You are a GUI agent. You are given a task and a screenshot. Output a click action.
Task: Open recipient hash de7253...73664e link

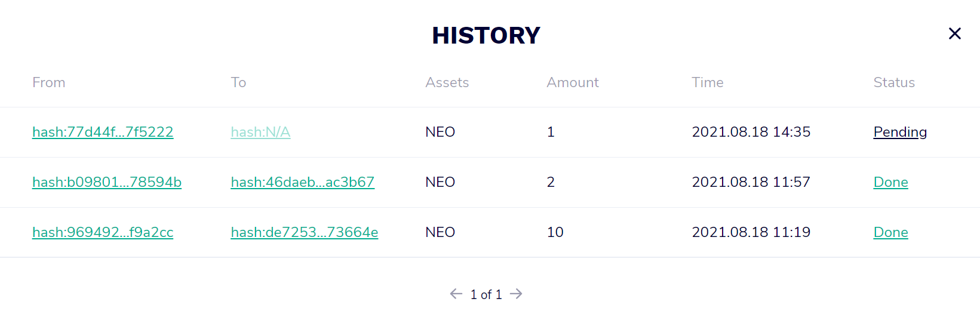304,232
